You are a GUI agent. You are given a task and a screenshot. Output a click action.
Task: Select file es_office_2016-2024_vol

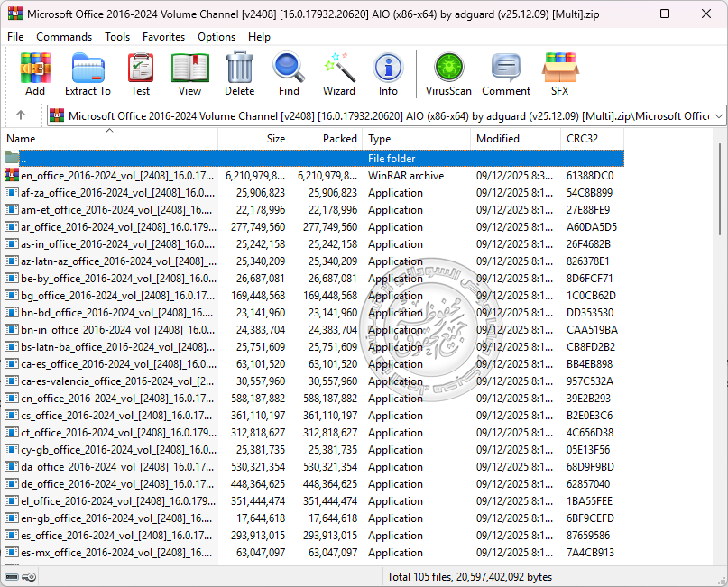coord(116,536)
